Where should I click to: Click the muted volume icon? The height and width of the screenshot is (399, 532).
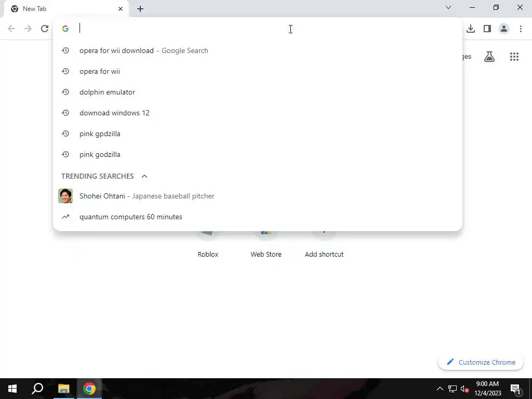pos(464,389)
